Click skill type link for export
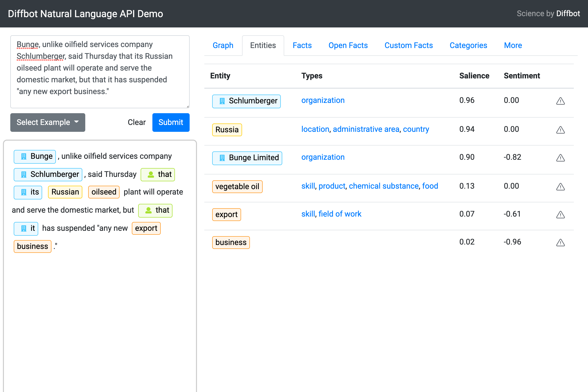The height and width of the screenshot is (392, 588). pos(308,214)
